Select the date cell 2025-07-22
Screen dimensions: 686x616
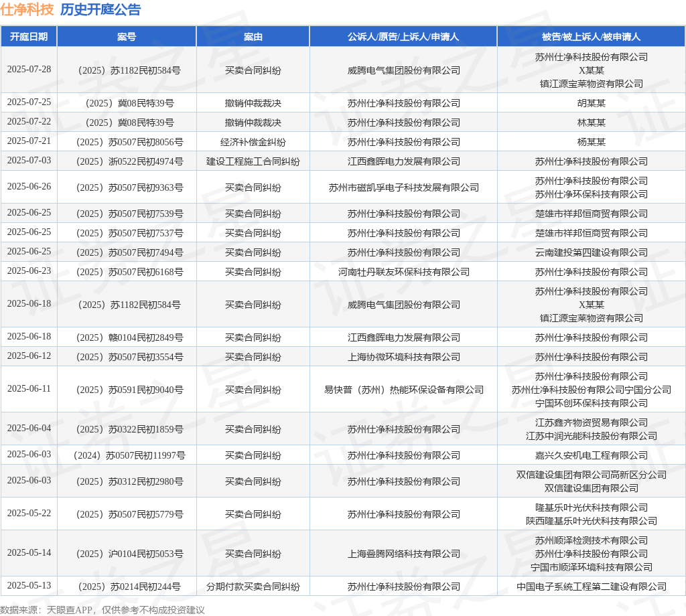click(x=29, y=122)
